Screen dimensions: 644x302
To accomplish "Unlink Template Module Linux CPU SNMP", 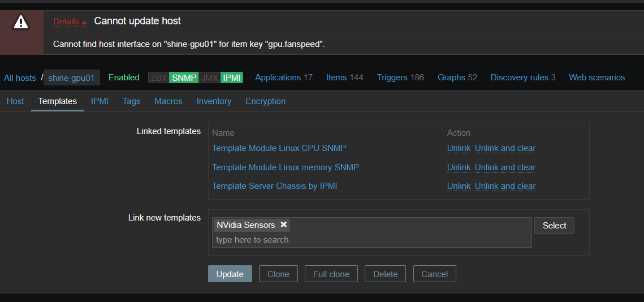I will coord(459,148).
